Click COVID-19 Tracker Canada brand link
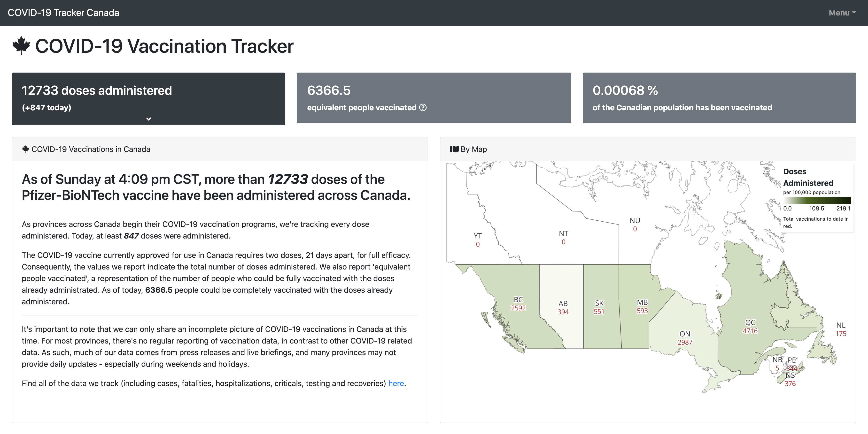Viewport: 868px width, 434px height. [63, 13]
